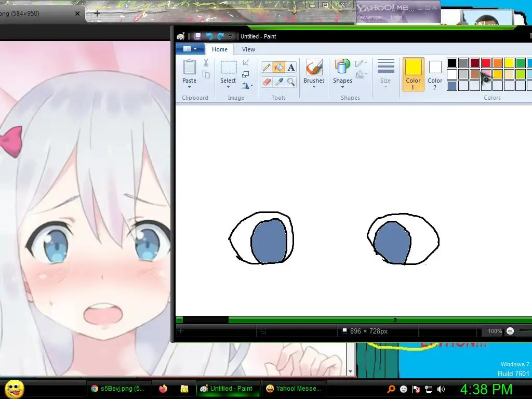Screen dimensions: 532x399
Task: Open the Paint file menu button
Action: point(190,49)
